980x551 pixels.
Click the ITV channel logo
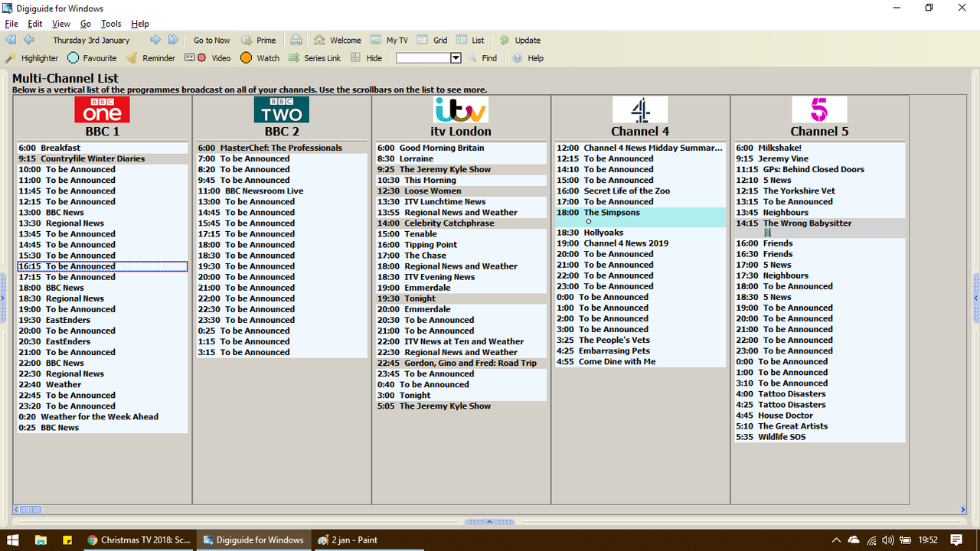[x=460, y=109]
